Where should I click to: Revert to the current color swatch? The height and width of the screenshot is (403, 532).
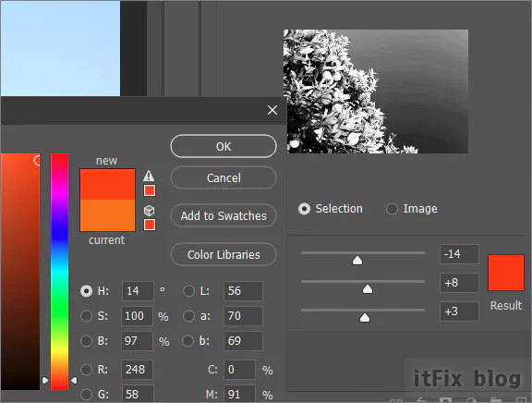[x=107, y=215]
